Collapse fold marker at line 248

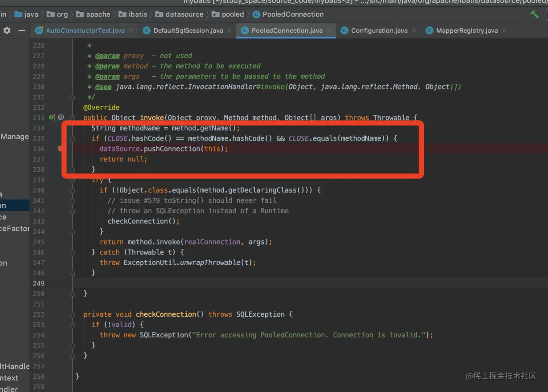pyautogui.click(x=73, y=273)
